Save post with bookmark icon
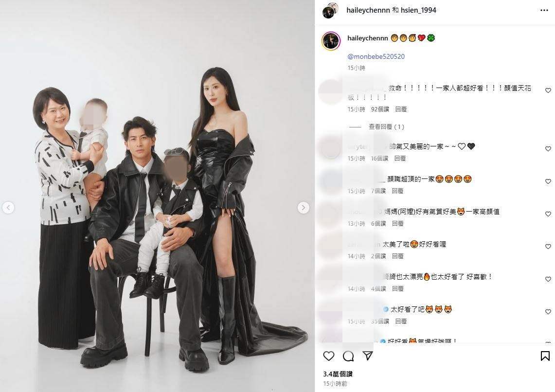 pyautogui.click(x=545, y=356)
